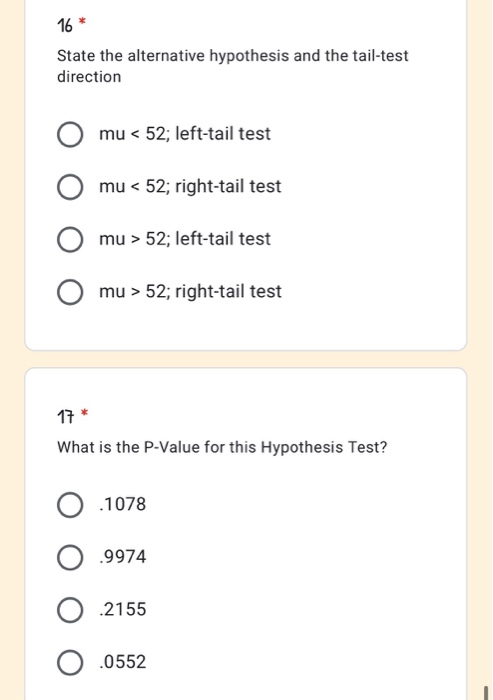Image resolution: width=493 pixels, height=700 pixels.
Task: Select radio circle for mu < 52; right-tail test
Action: pyautogui.click(x=70, y=187)
